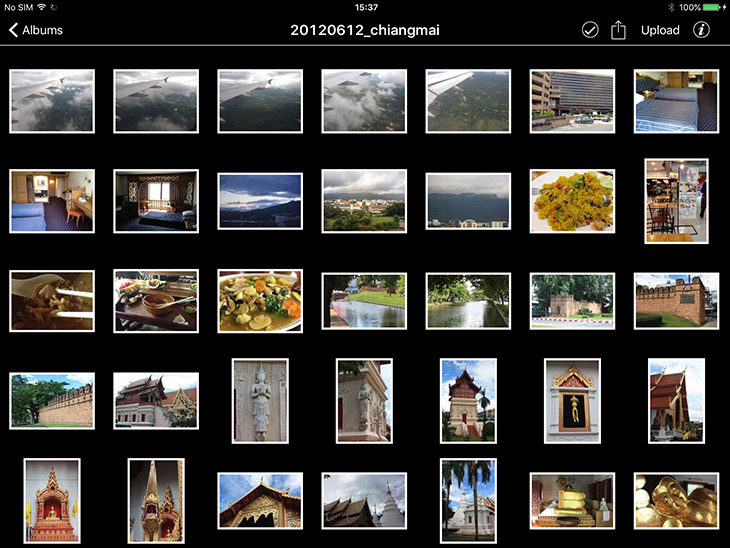
Task: Tap the 15:37 clock
Action: [x=366, y=7]
